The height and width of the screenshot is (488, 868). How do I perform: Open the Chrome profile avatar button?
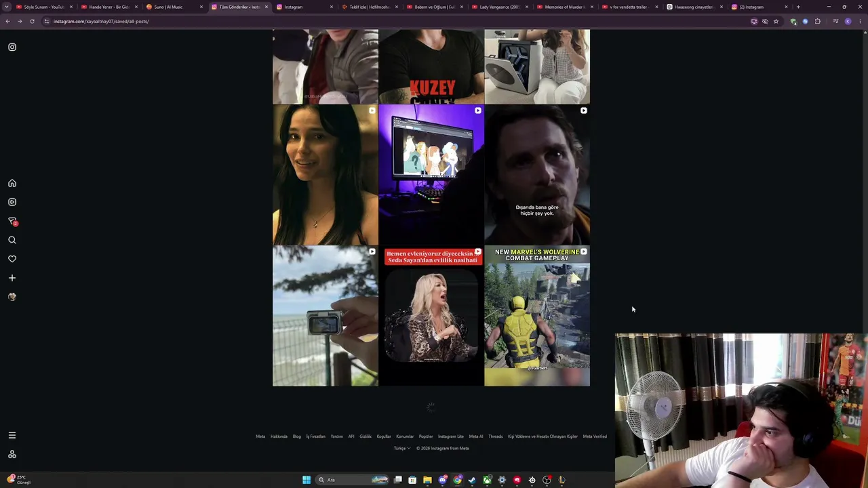tap(848, 21)
